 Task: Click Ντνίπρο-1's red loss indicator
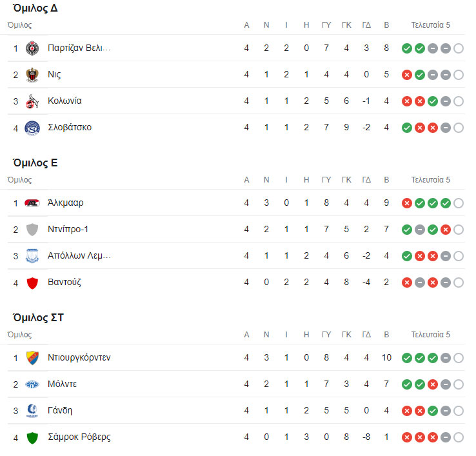[x=445, y=230]
